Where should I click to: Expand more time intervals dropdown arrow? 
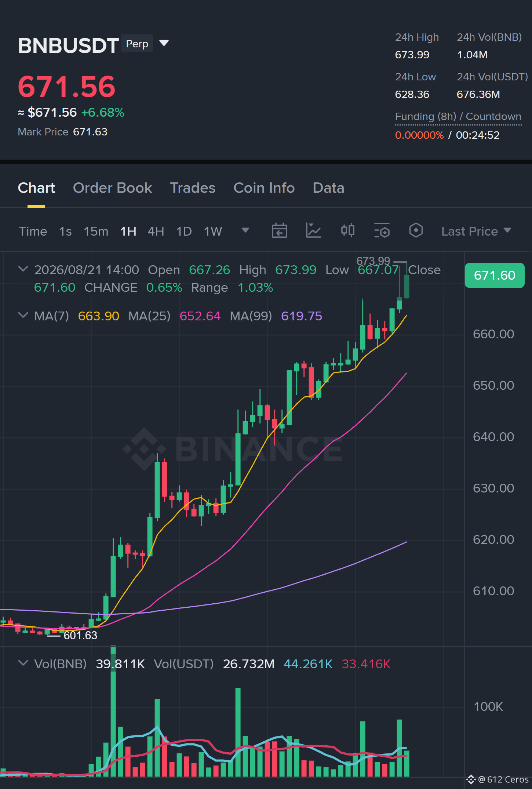click(245, 230)
